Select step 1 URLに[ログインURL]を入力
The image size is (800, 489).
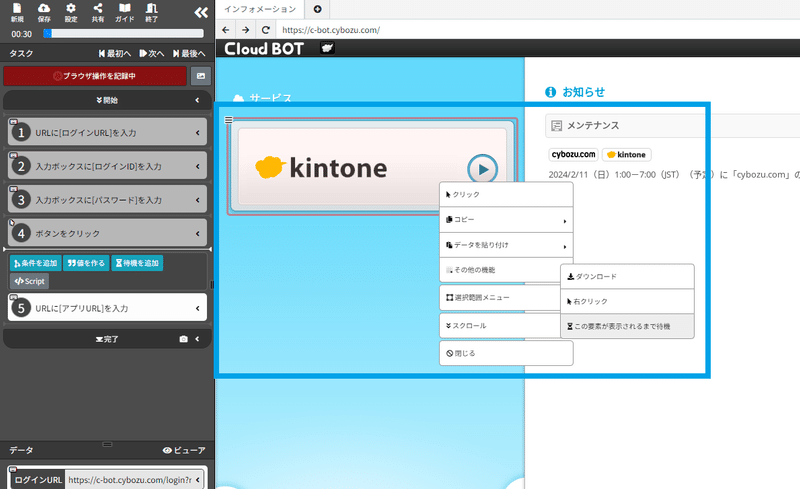point(107,132)
